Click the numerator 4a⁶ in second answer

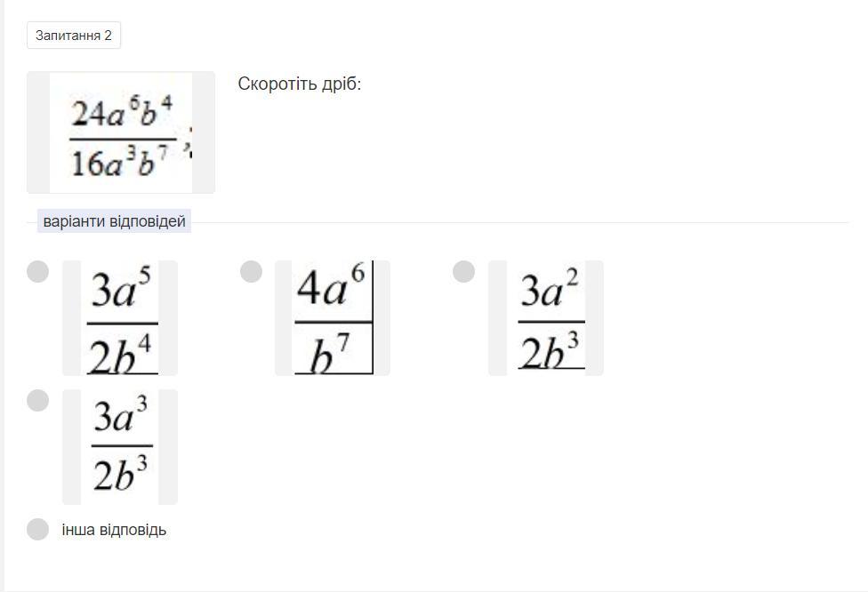click(x=331, y=288)
